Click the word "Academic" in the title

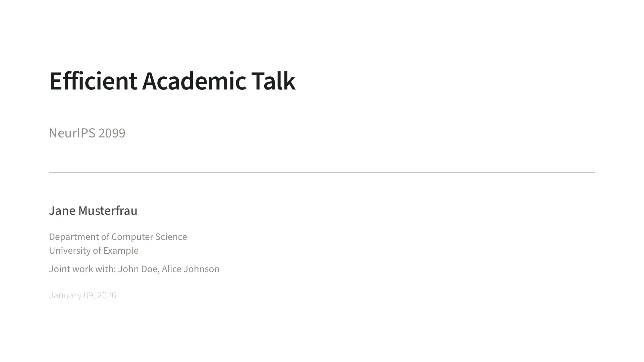point(194,81)
